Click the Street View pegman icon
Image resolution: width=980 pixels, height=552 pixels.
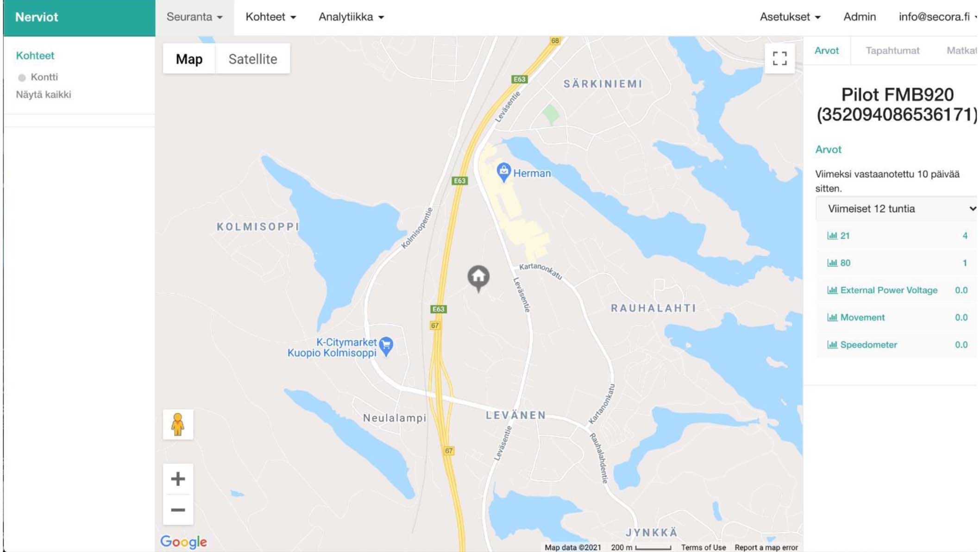(x=178, y=424)
